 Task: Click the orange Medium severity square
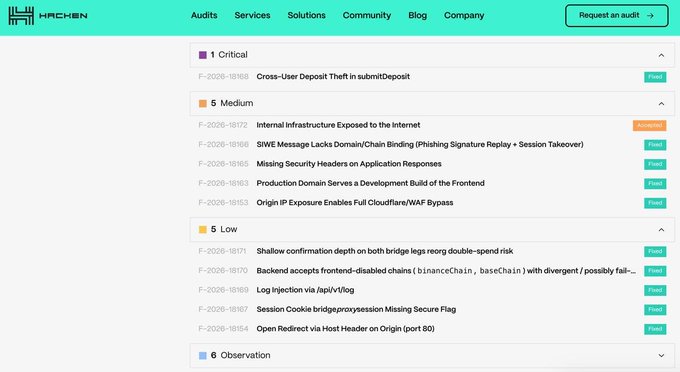(x=203, y=104)
